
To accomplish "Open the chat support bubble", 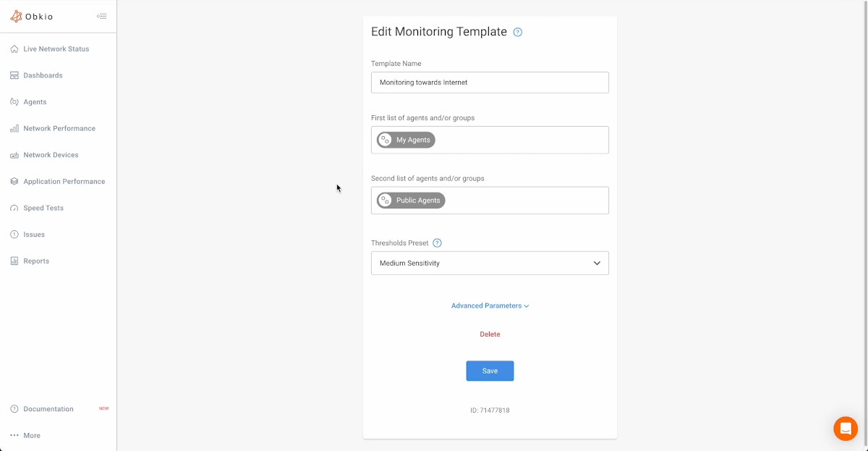I will [846, 429].
